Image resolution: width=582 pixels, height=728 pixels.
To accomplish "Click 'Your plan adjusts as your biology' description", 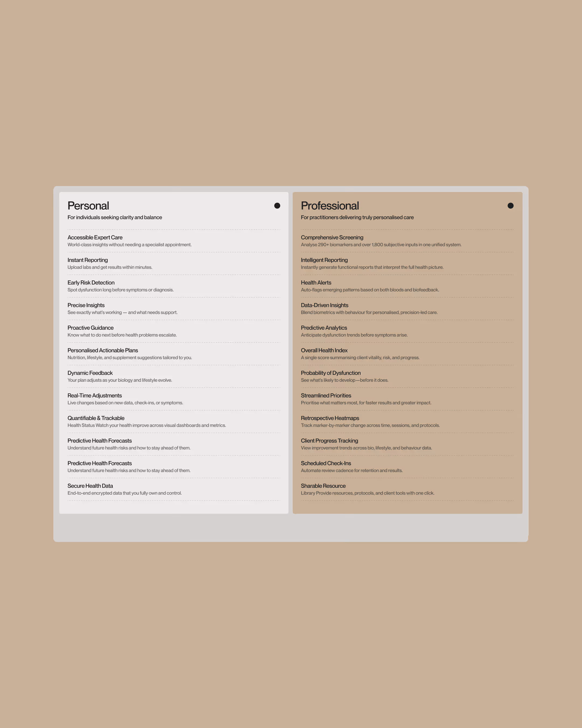I will [x=120, y=380].
